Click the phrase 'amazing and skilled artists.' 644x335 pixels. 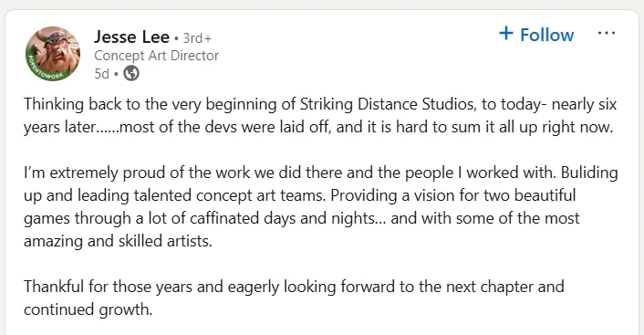(x=118, y=241)
